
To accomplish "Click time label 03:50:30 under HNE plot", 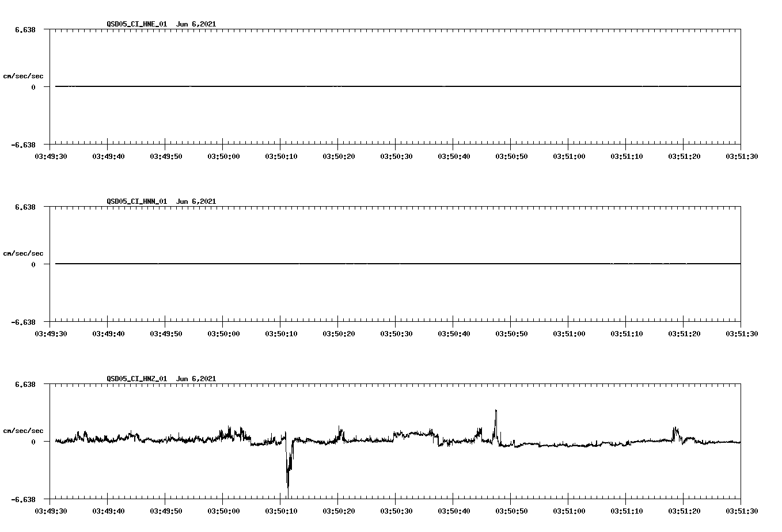I will 396,157.
